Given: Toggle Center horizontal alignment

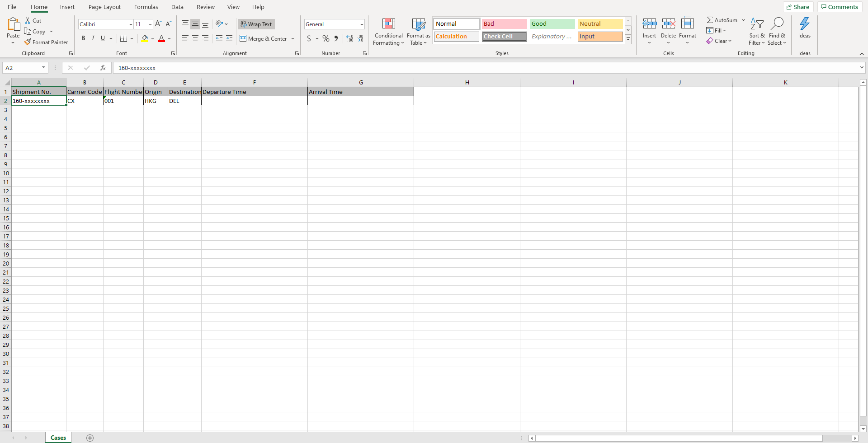Looking at the screenshot, I should click(x=195, y=38).
